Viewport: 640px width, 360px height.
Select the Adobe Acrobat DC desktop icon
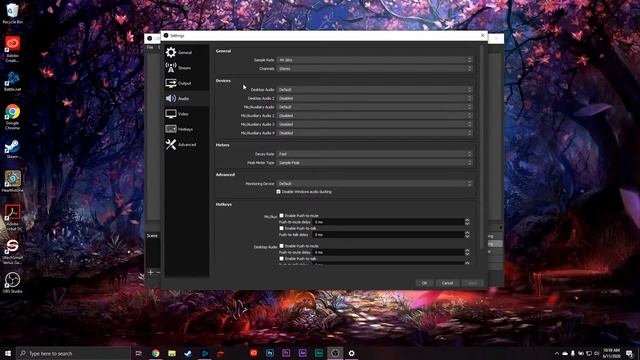[13, 218]
